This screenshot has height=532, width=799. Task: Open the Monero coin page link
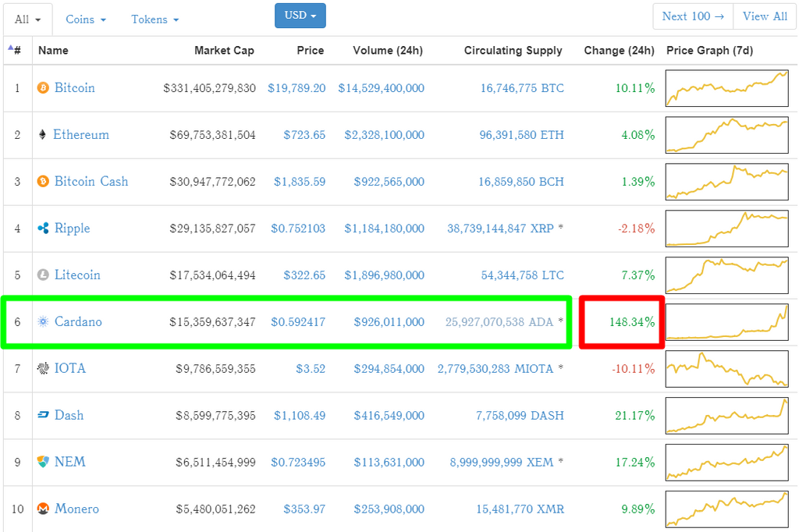pos(76,509)
